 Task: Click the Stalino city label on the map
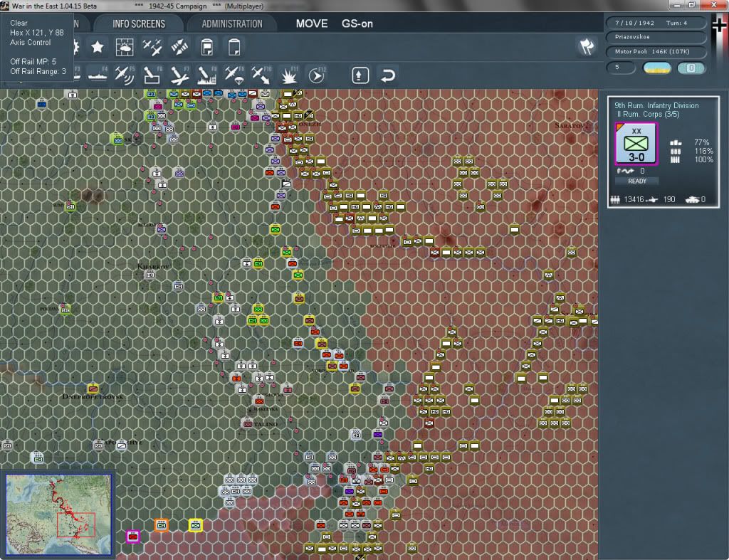(266, 424)
